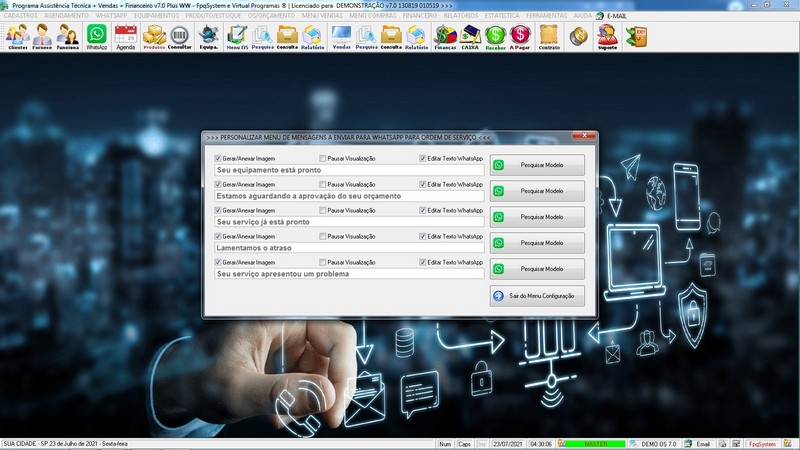Viewport: 800px width, 450px height.
Task: Uncheck Gerar/Anexar Imagem for 'Seu serviço apresentou um problema'
Action: point(218,262)
